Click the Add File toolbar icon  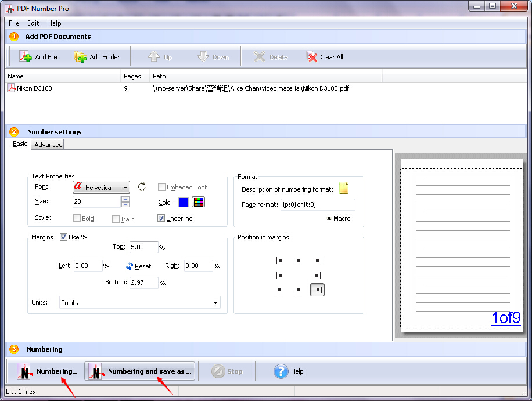pos(26,56)
